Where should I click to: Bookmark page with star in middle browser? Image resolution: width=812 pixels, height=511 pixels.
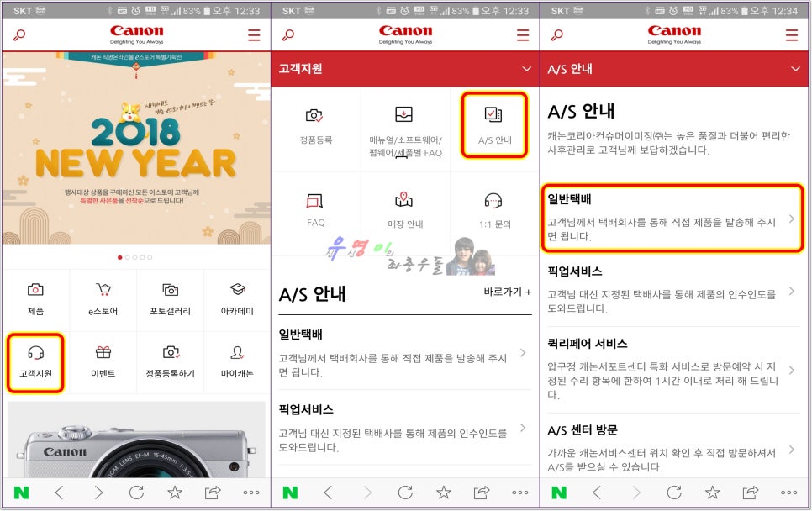tap(443, 493)
